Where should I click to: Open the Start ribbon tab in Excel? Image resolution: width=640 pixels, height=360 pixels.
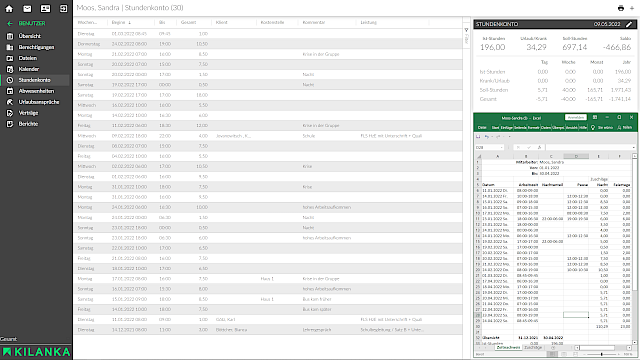click(x=495, y=128)
